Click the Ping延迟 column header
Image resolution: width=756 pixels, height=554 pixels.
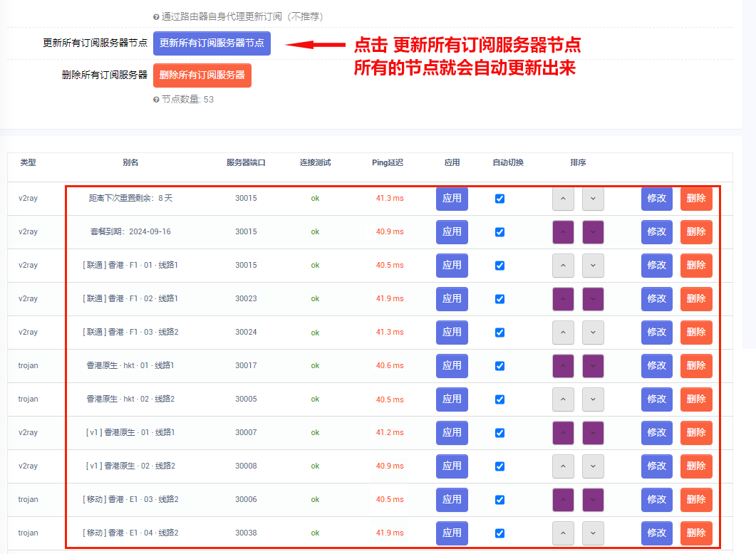click(x=388, y=162)
